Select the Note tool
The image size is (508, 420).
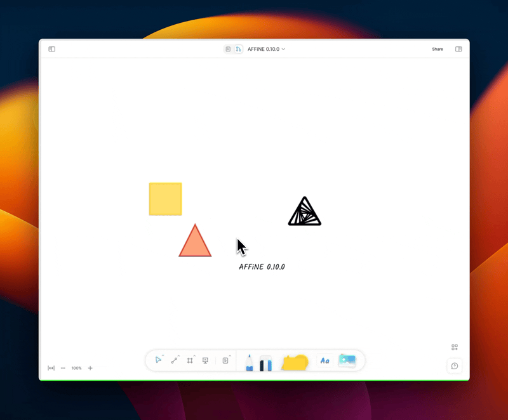[x=225, y=360]
